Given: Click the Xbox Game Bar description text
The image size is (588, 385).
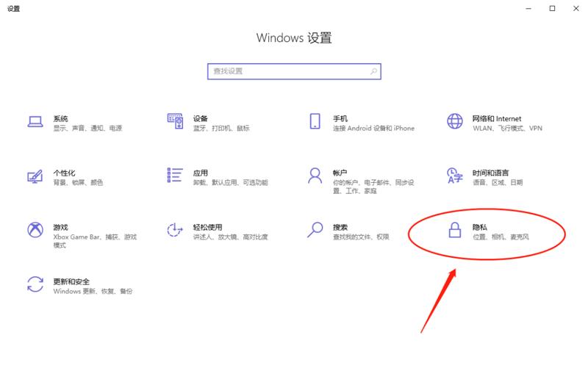Looking at the screenshot, I should click(x=95, y=241).
